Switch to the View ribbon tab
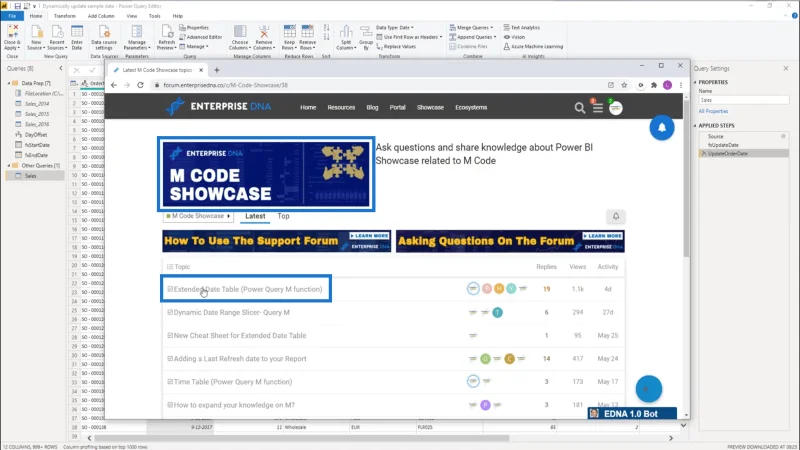 pyautogui.click(x=132, y=16)
